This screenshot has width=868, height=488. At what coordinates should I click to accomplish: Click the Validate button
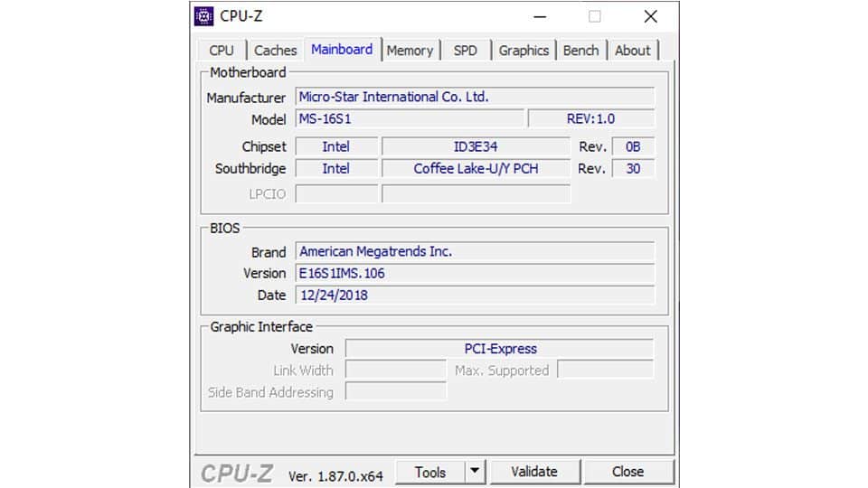click(534, 472)
